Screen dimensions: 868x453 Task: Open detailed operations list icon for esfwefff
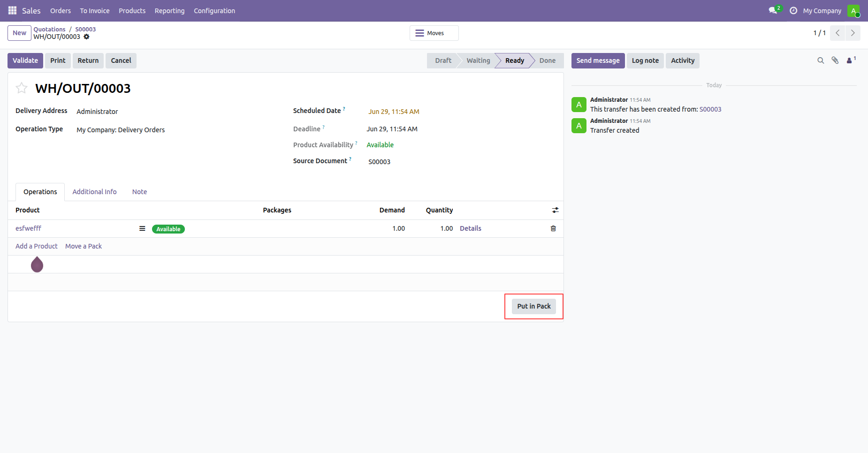pyautogui.click(x=142, y=228)
